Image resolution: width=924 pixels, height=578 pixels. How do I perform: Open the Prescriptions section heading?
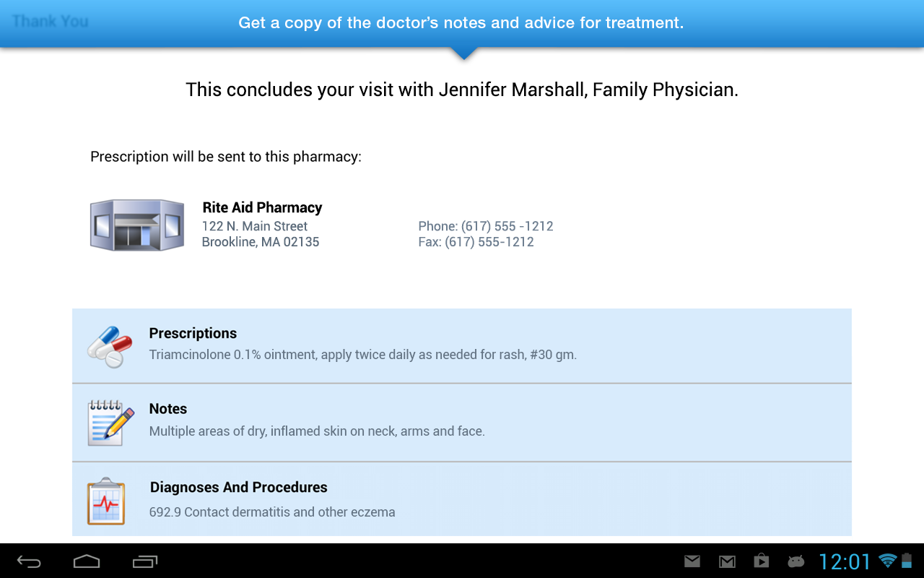193,333
